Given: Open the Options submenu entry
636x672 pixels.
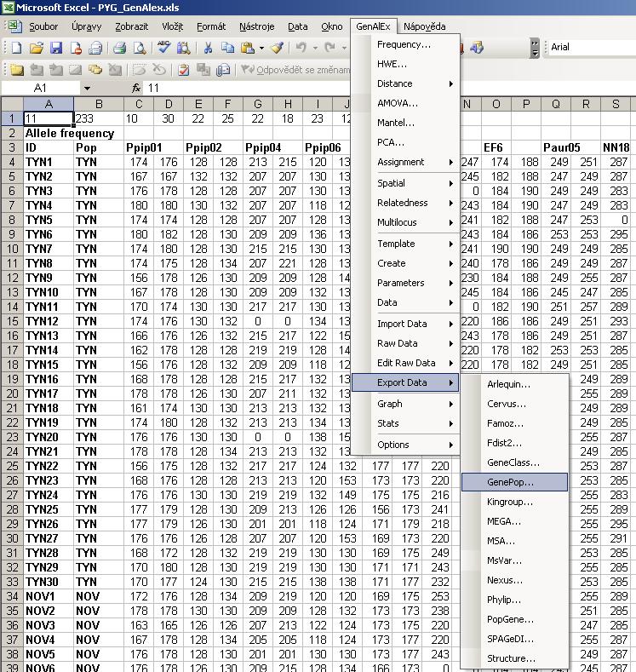Looking at the screenshot, I should point(405,445).
